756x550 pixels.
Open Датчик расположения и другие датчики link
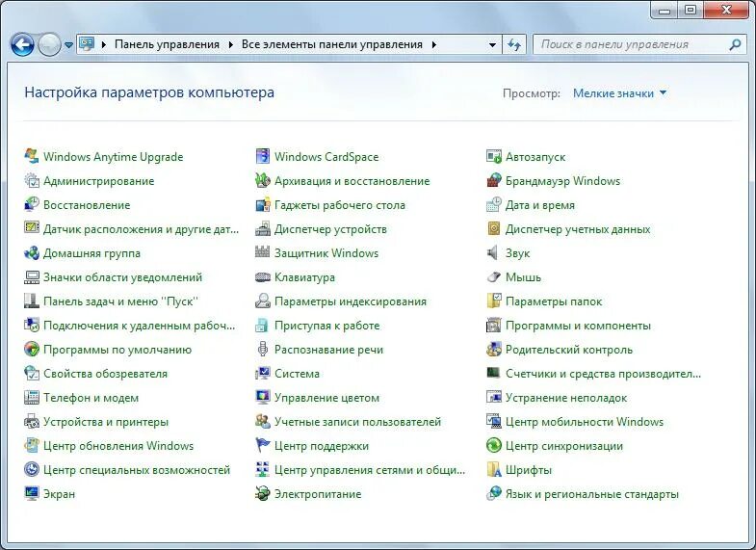click(x=141, y=229)
